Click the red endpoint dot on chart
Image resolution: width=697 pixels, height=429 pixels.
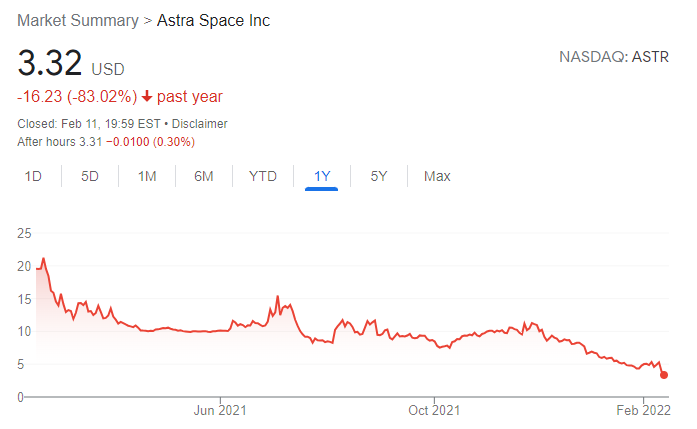tap(664, 375)
